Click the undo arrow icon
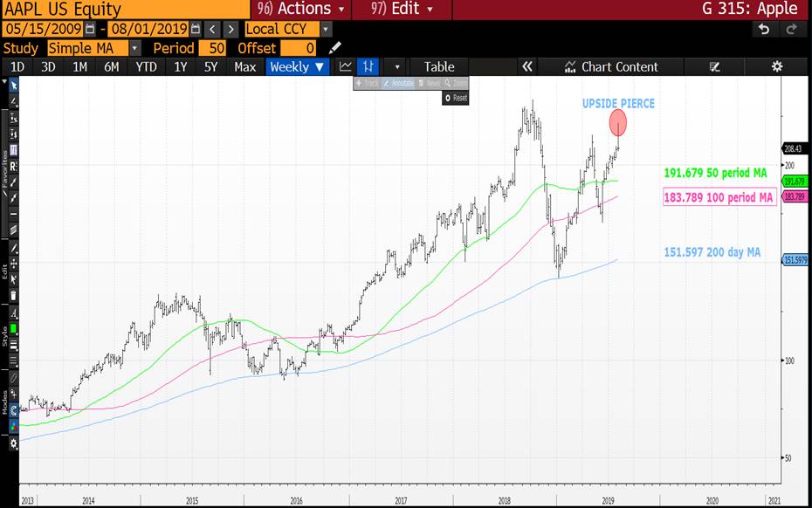Viewport: 812px width, 508px height. point(764,29)
